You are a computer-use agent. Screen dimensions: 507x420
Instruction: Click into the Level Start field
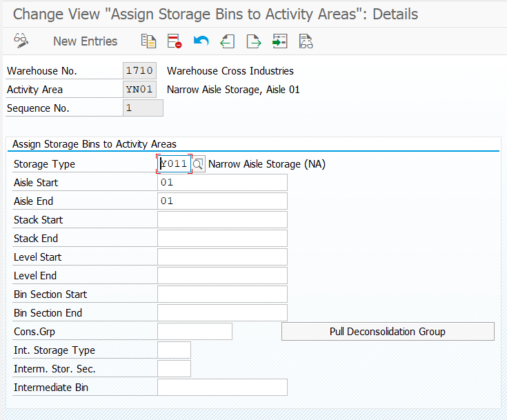point(221,257)
